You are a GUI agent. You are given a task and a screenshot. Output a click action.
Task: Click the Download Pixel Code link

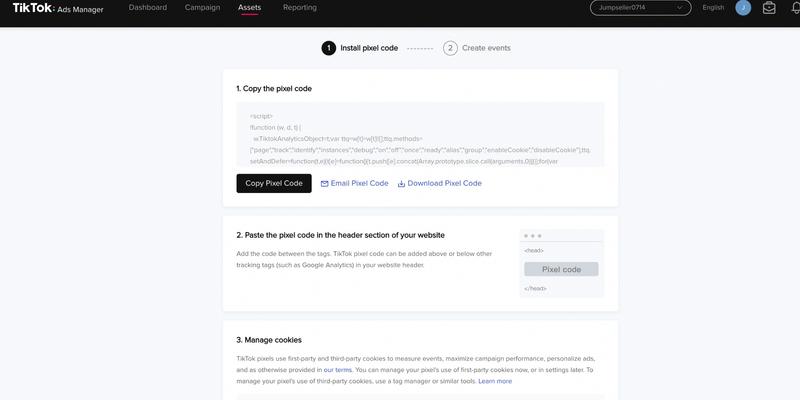click(440, 183)
